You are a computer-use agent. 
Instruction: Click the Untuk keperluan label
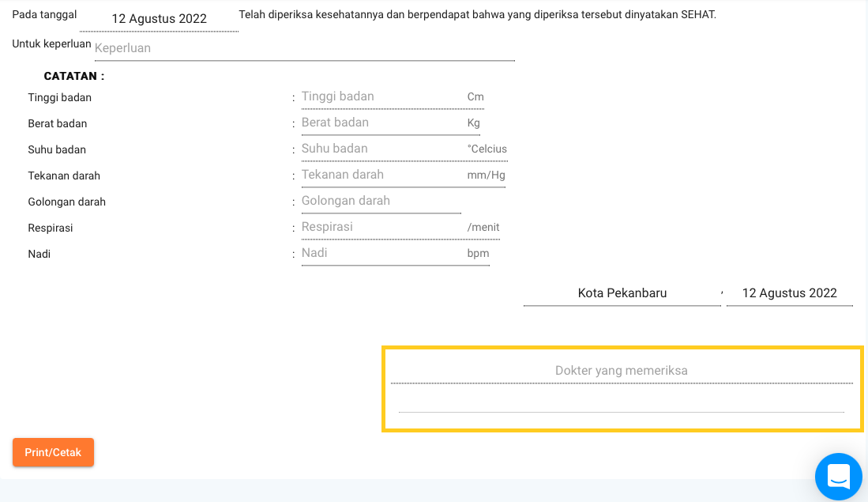[x=51, y=43]
